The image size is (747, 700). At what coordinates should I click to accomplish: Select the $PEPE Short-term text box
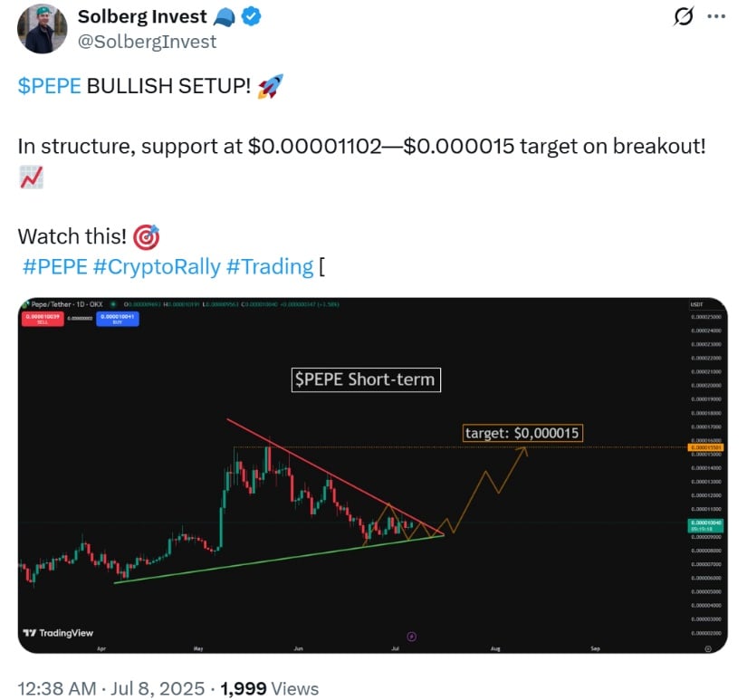(x=366, y=379)
